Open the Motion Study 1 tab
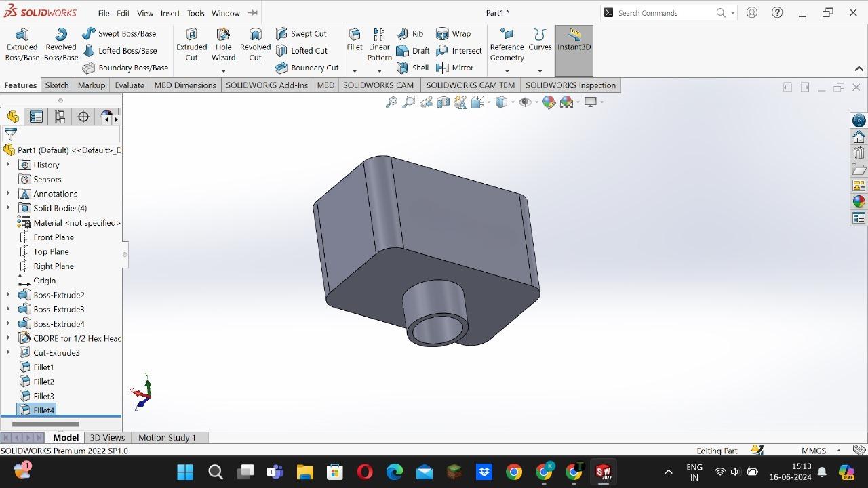Viewport: 868px width, 488px height. pos(167,438)
